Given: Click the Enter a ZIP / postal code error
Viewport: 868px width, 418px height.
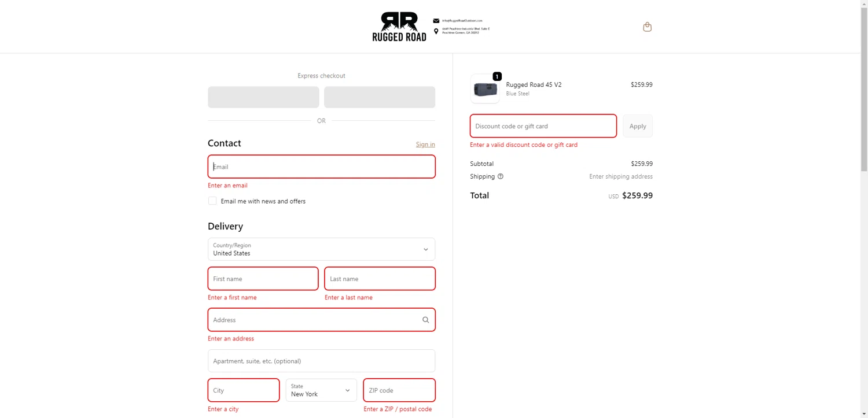Looking at the screenshot, I should [398, 409].
